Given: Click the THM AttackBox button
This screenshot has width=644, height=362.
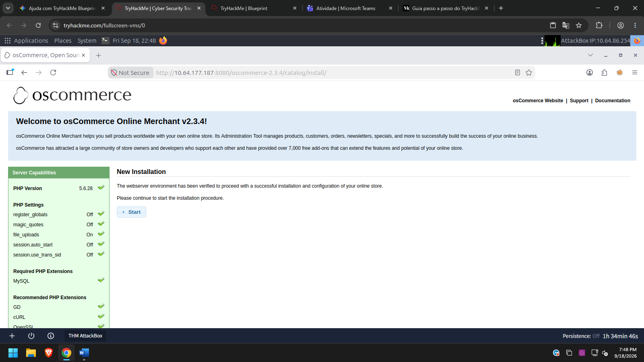Looking at the screenshot, I should pos(85,336).
